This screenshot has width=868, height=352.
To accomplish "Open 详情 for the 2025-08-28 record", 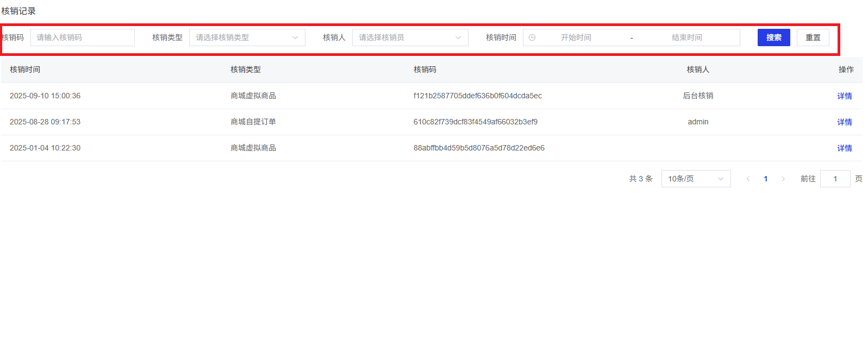I will (x=844, y=122).
